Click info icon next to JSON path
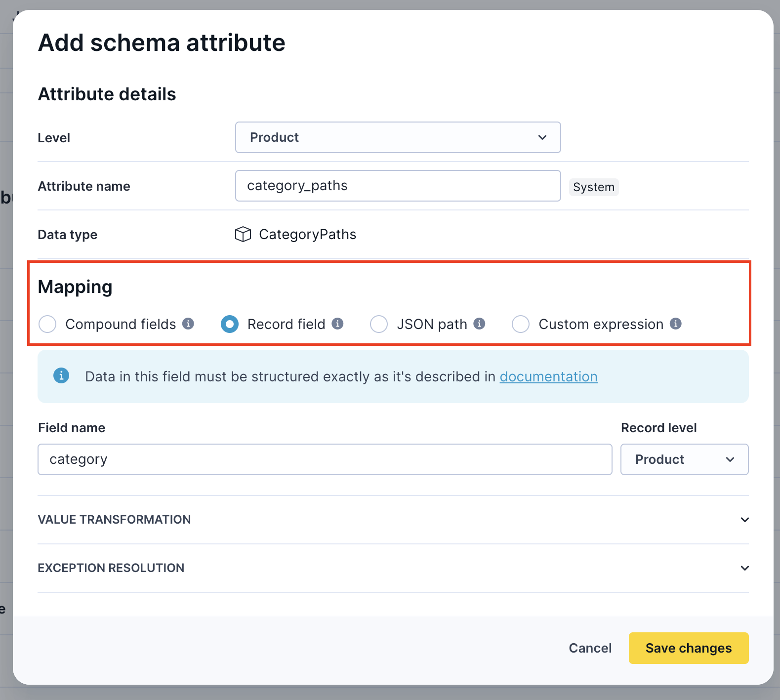Screen dimensions: 780x700 (x=479, y=324)
